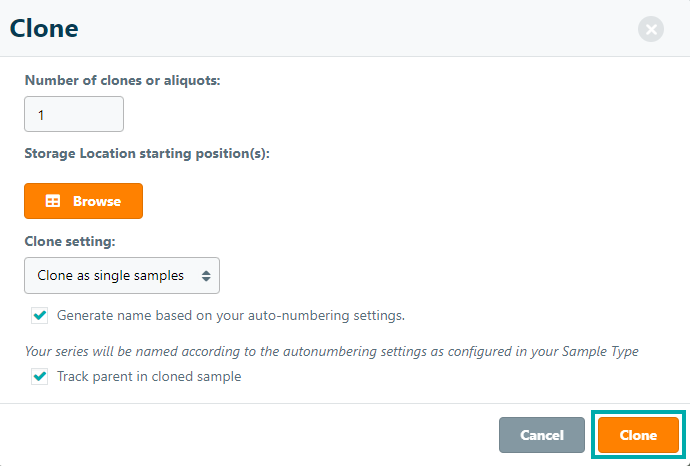
Task: Click the 'Track parent in cloned sample' label text
Action: click(x=149, y=377)
